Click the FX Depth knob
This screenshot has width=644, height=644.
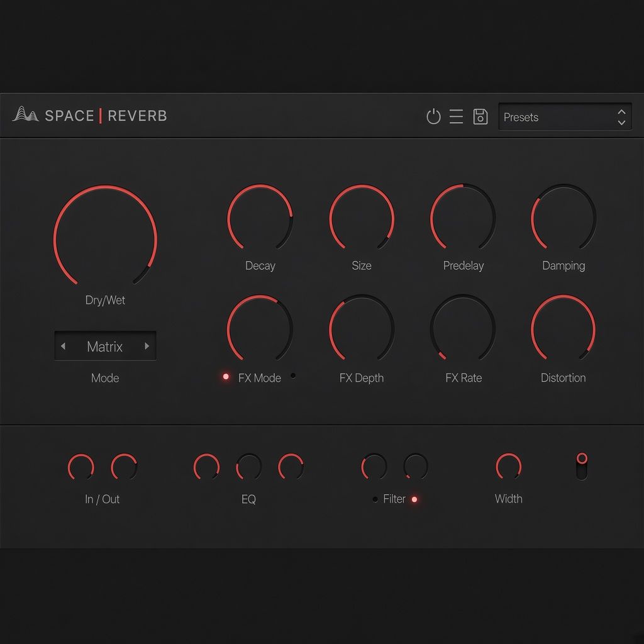(x=362, y=328)
